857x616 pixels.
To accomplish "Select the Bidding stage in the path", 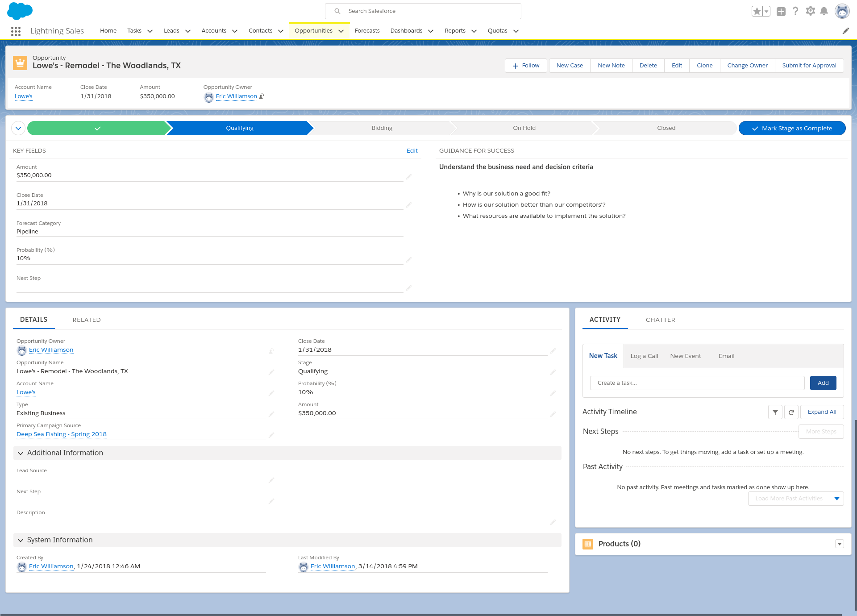I will [x=382, y=128].
